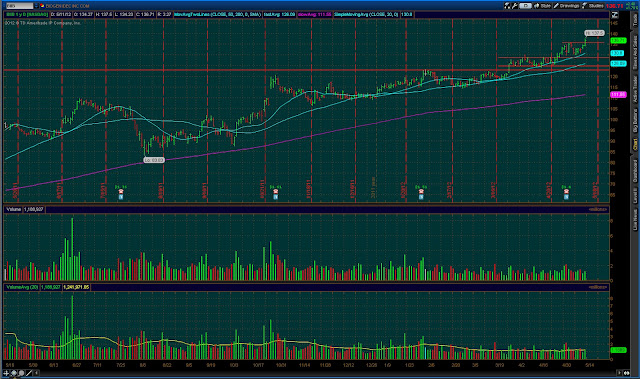Click the crosshair pan tool icon
Screen dimensions: 640x379
(x=6, y=373)
